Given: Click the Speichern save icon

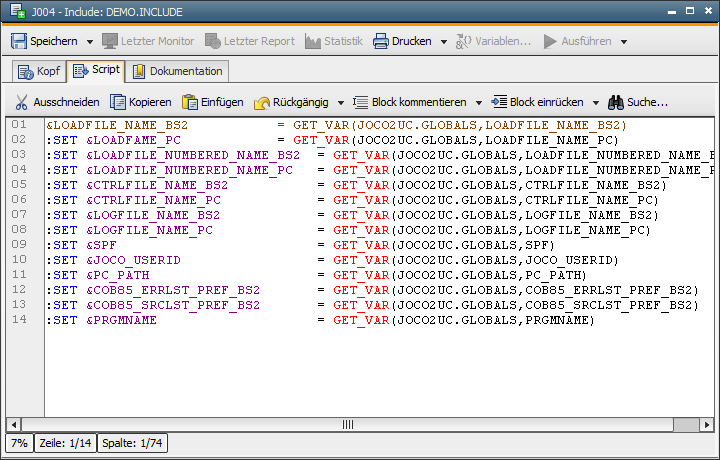Looking at the screenshot, I should coord(19,41).
